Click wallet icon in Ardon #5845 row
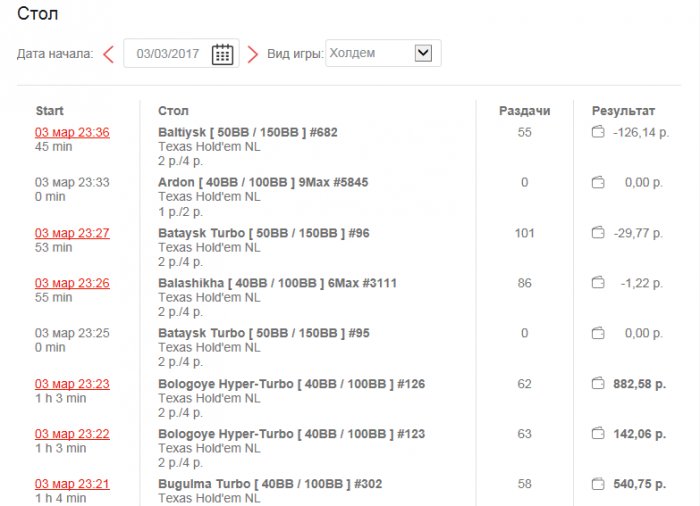The image size is (700, 506). (x=598, y=182)
